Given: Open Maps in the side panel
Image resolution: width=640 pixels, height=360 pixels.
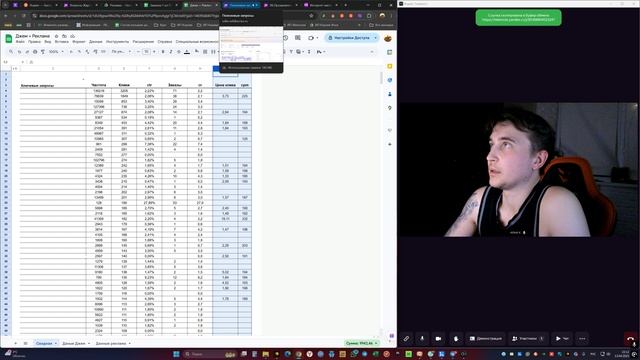Looking at the screenshot, I should (x=390, y=108).
